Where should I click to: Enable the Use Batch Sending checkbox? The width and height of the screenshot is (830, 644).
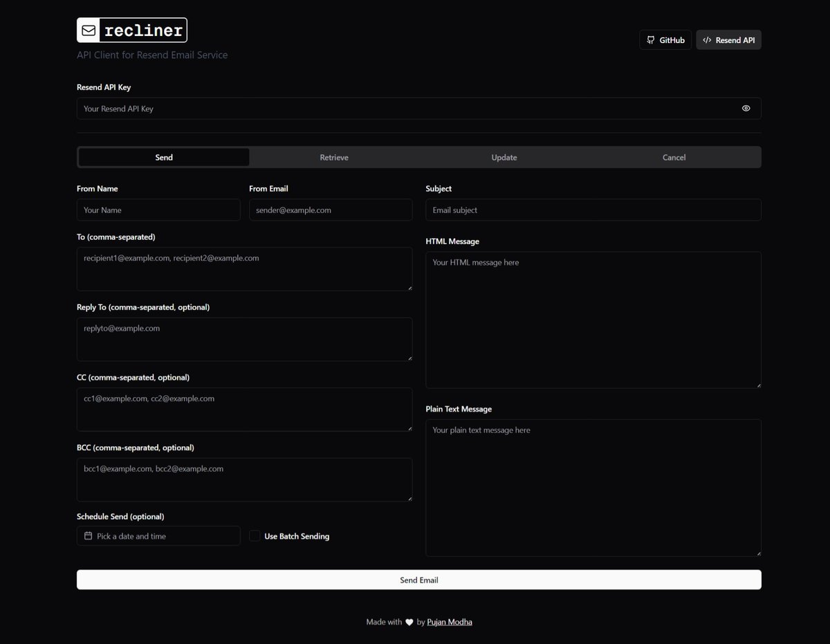click(x=255, y=536)
